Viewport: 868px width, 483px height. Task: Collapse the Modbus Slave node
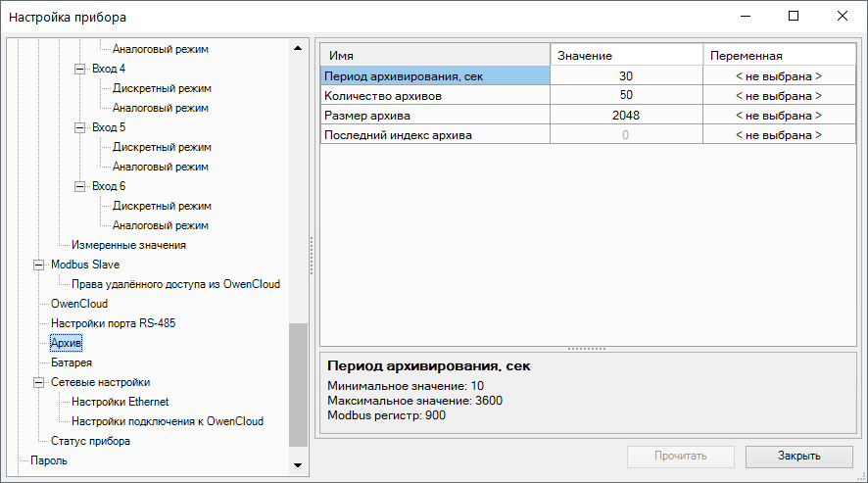38,265
